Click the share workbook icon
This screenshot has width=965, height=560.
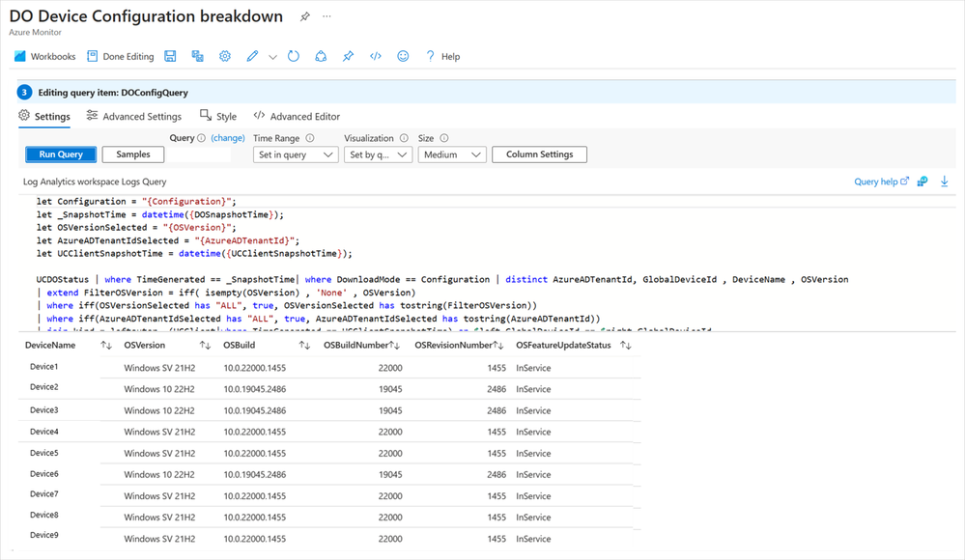321,57
